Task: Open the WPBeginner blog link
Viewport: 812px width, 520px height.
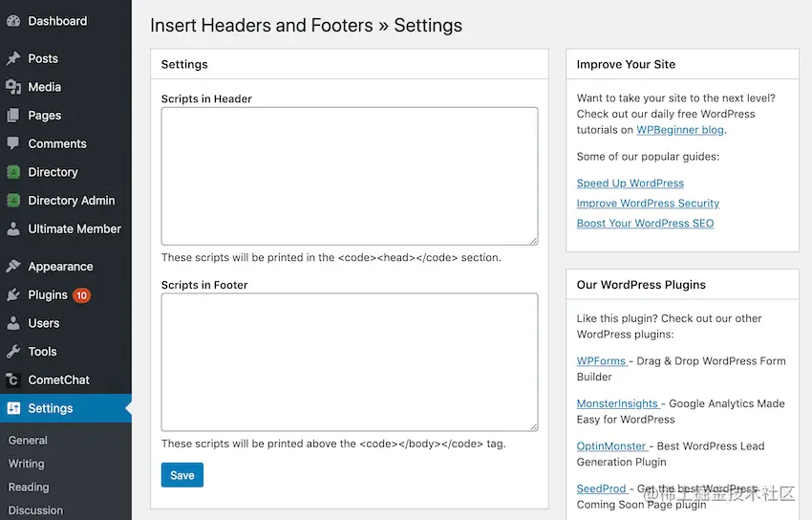Action: point(680,130)
